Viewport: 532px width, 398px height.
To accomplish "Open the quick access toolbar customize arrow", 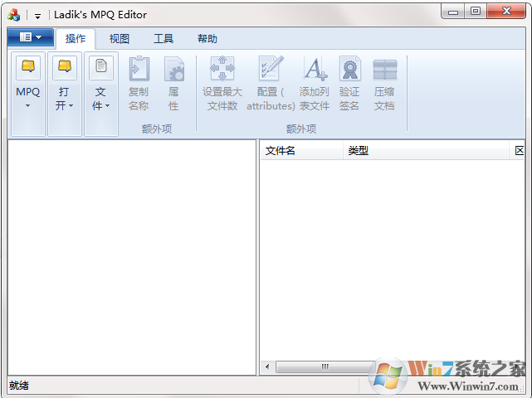I will pos(37,16).
